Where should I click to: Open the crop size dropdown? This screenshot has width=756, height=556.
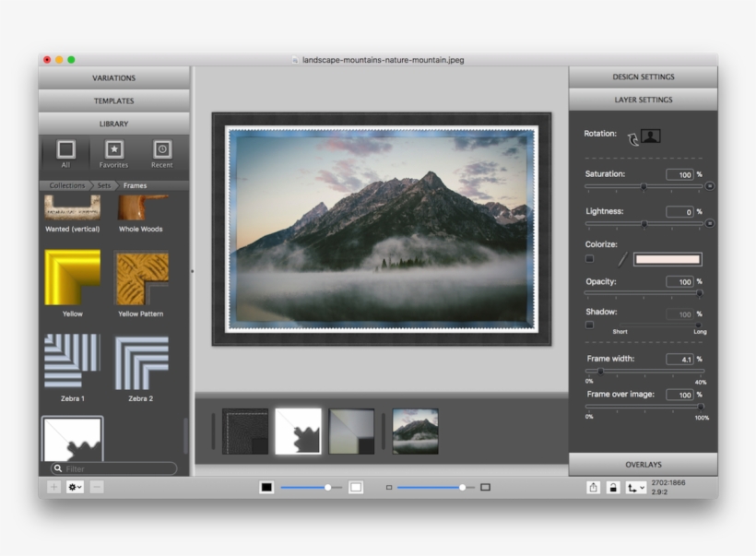click(x=635, y=488)
